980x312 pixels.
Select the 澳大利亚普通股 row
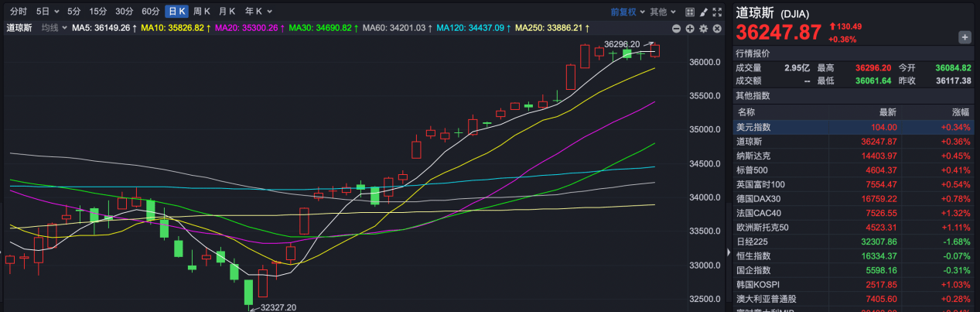(x=855, y=299)
